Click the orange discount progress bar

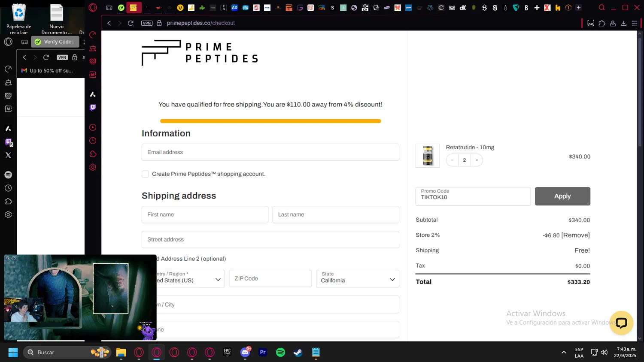point(270,121)
